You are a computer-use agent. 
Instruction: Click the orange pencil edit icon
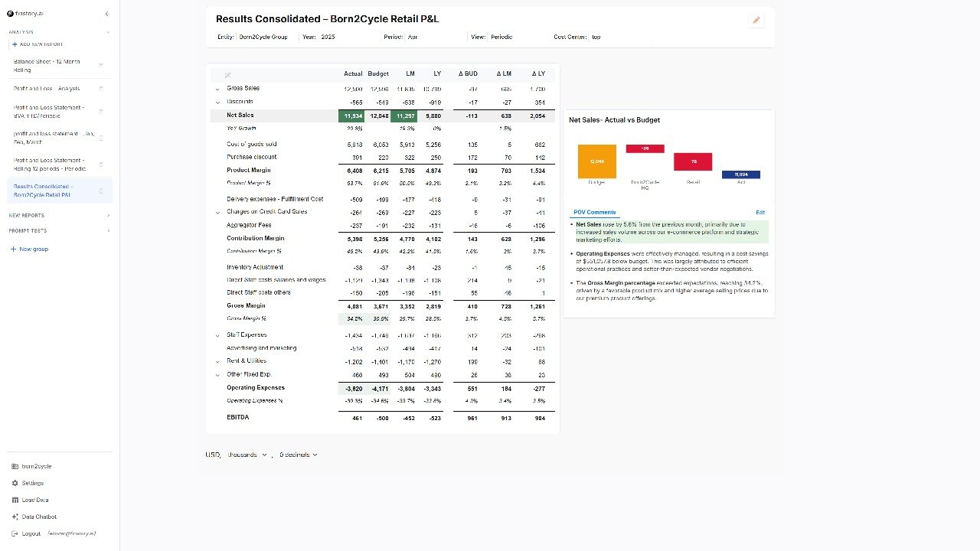pyautogui.click(x=756, y=21)
